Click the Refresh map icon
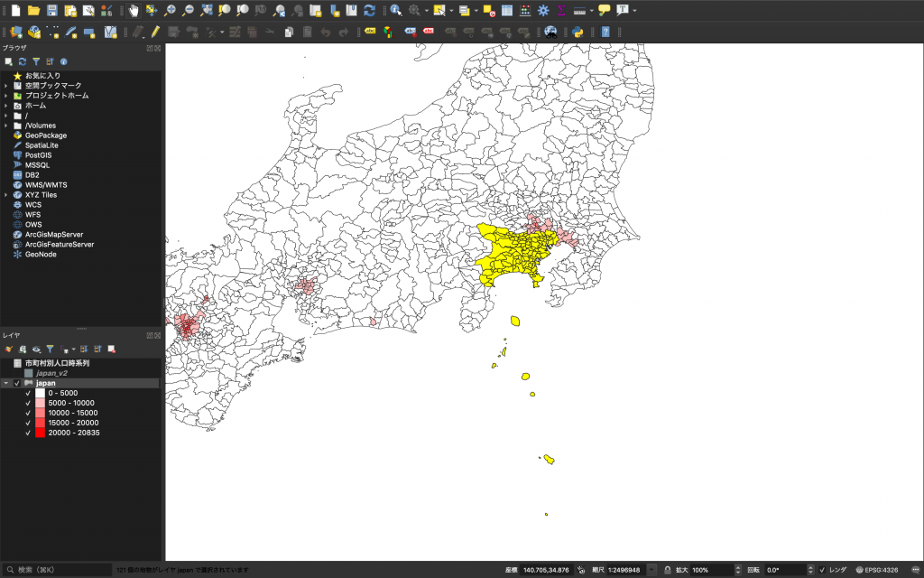The height and width of the screenshot is (578, 924). pyautogui.click(x=369, y=10)
